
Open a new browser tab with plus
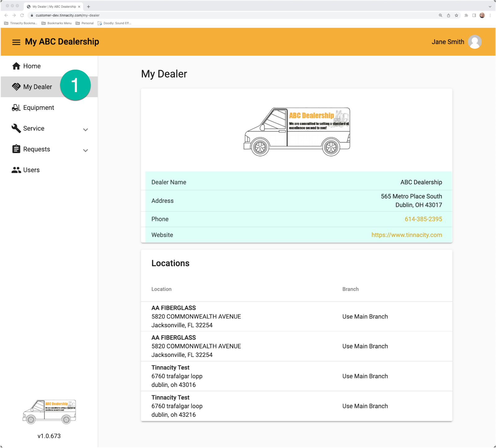[88, 7]
